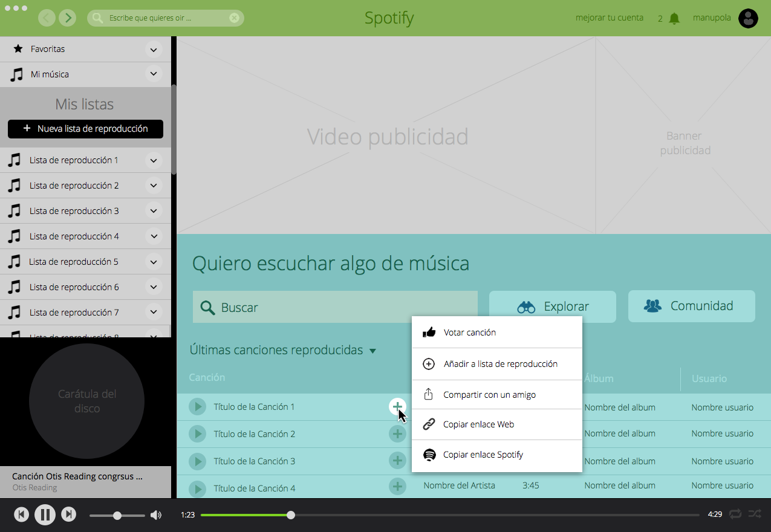Expand Lista de reproducción 1 chevron
The width and height of the screenshot is (771, 532).
click(154, 160)
